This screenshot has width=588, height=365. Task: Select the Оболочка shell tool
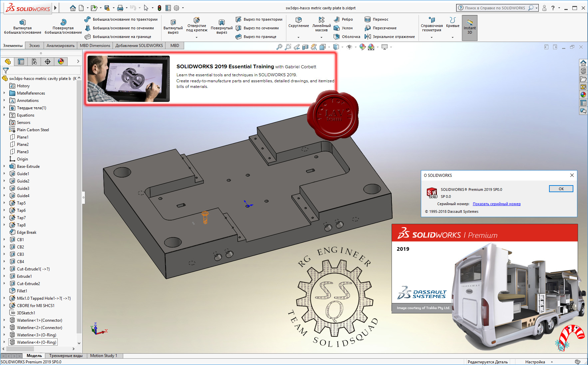[x=347, y=37]
